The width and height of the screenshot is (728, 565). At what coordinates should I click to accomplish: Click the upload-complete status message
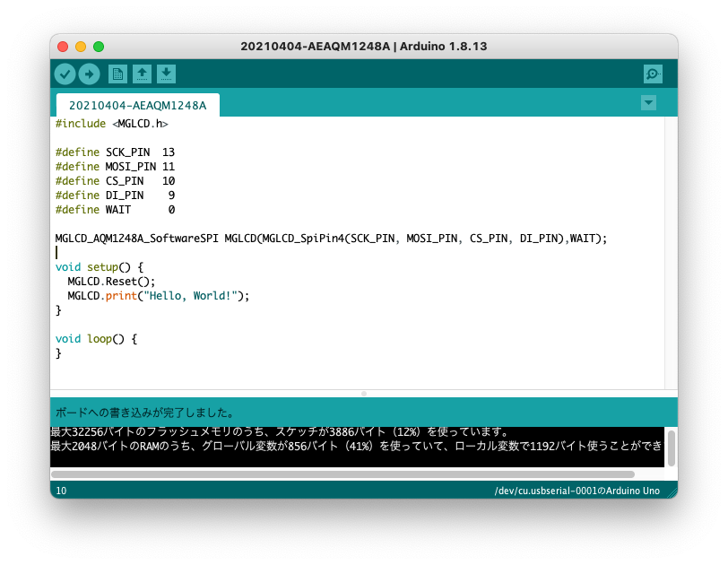click(x=145, y=413)
